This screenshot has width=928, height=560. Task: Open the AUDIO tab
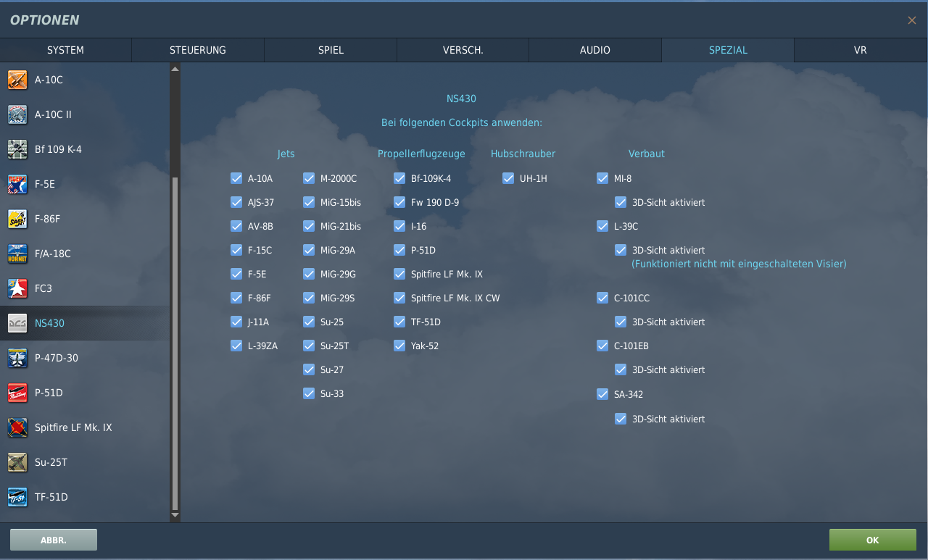click(595, 50)
